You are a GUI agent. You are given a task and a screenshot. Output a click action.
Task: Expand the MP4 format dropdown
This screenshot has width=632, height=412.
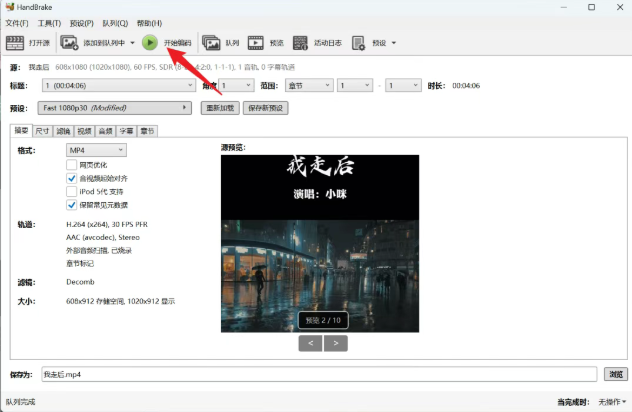click(95, 150)
